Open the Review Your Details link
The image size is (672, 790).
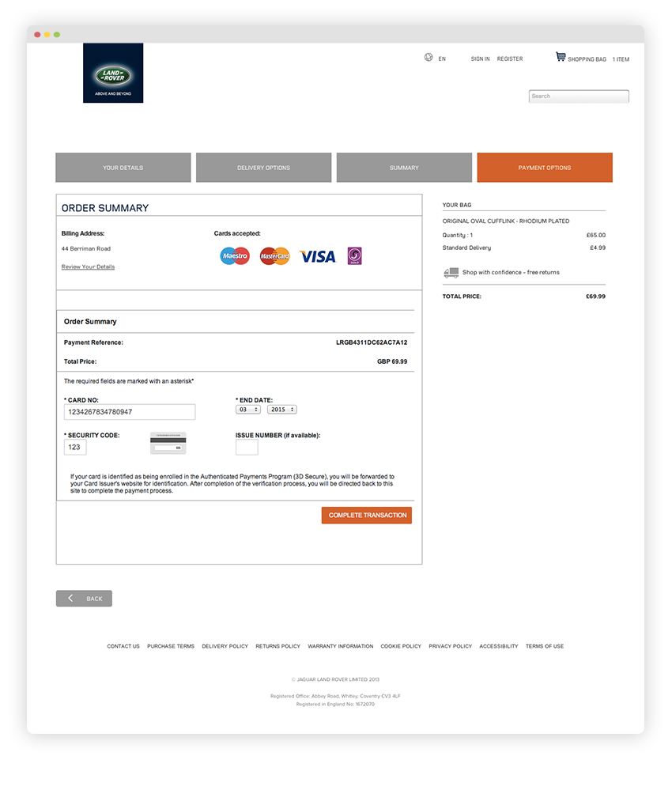(x=89, y=267)
